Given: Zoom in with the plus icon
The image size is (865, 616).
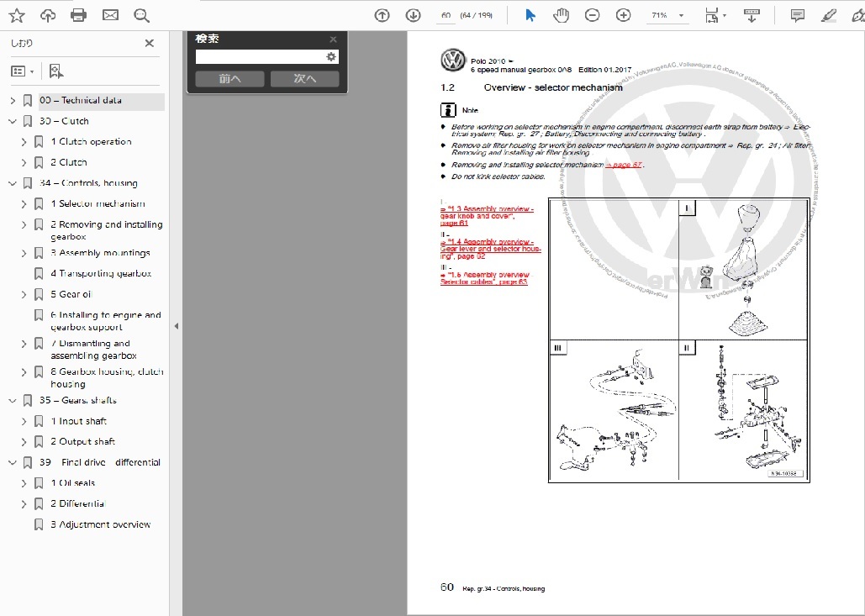Looking at the screenshot, I should pos(624,15).
